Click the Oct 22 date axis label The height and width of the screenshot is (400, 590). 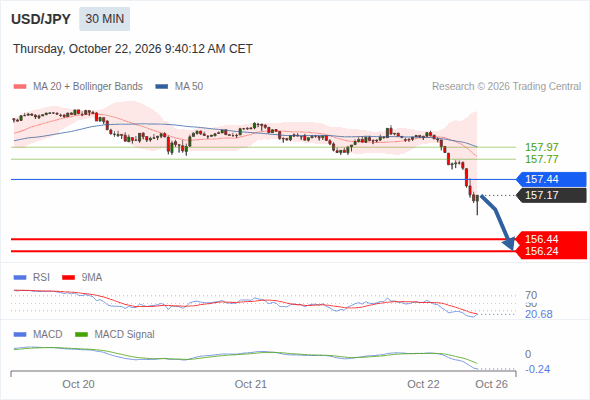tap(423, 384)
